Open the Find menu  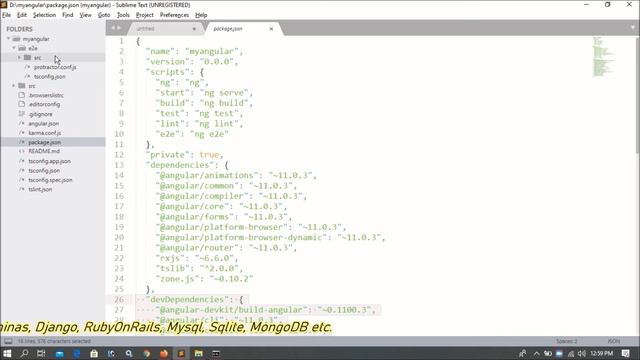pyautogui.click(x=67, y=15)
